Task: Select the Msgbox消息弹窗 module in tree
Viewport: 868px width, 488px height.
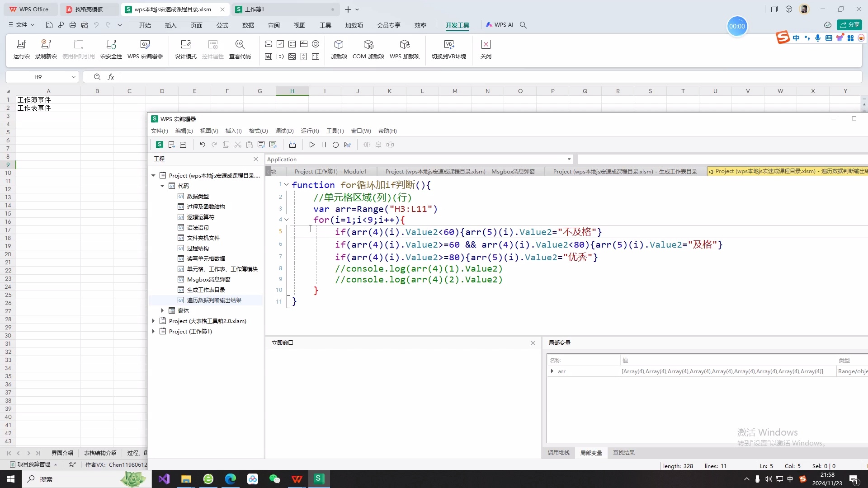Action: [x=208, y=279]
